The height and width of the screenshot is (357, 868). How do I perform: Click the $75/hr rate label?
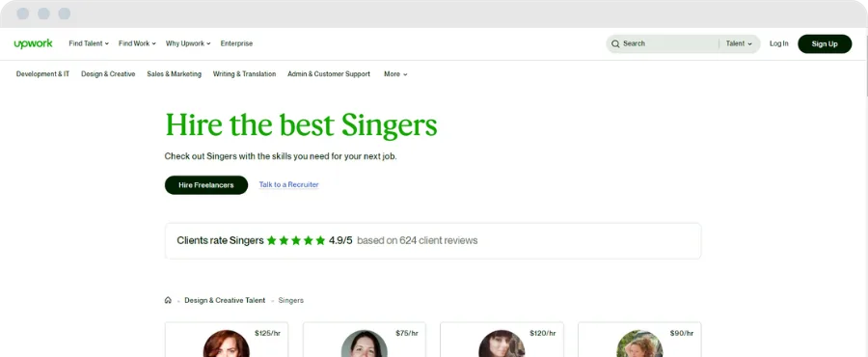[407, 333]
